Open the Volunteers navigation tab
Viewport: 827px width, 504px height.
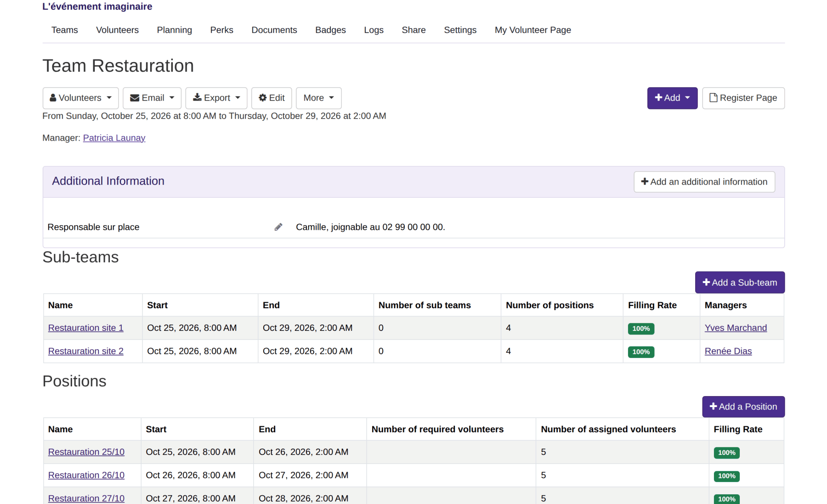[117, 30]
